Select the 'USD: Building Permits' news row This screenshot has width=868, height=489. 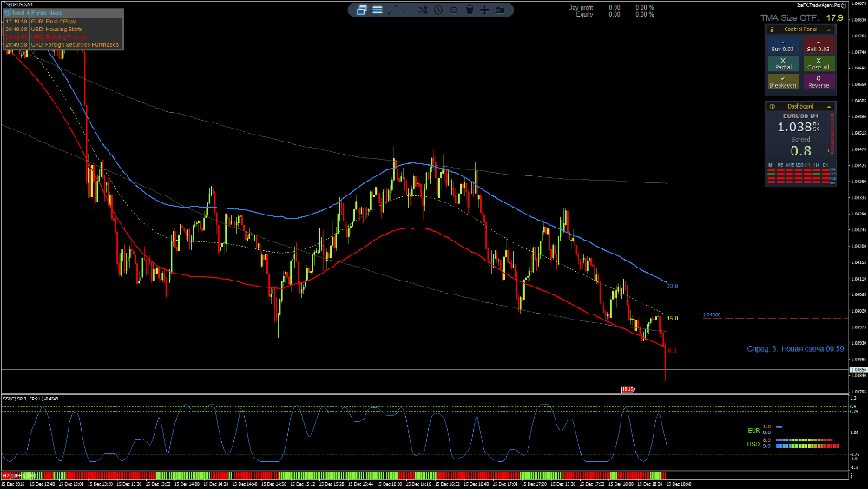click(63, 37)
